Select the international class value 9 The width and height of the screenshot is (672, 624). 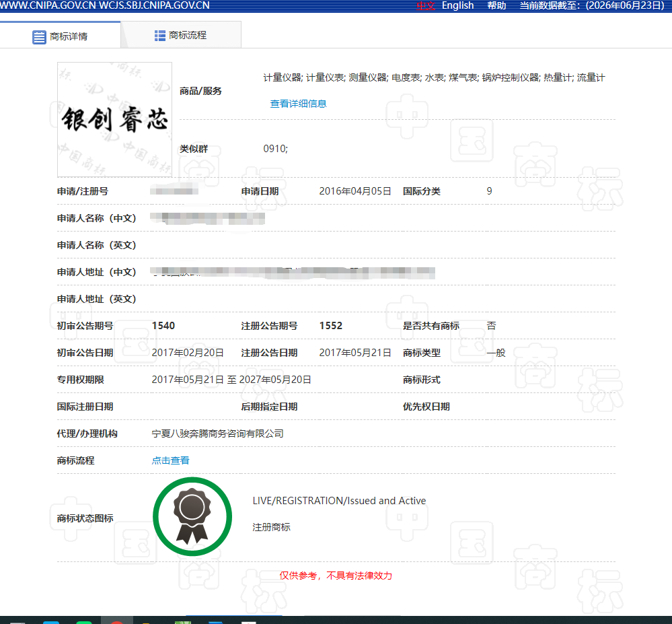point(489,191)
